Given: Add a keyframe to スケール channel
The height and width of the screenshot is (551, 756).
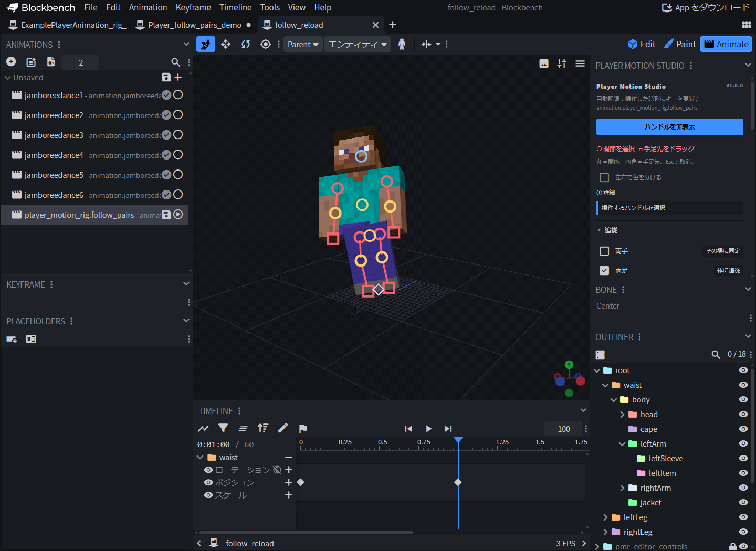Looking at the screenshot, I should pyautogui.click(x=288, y=495).
